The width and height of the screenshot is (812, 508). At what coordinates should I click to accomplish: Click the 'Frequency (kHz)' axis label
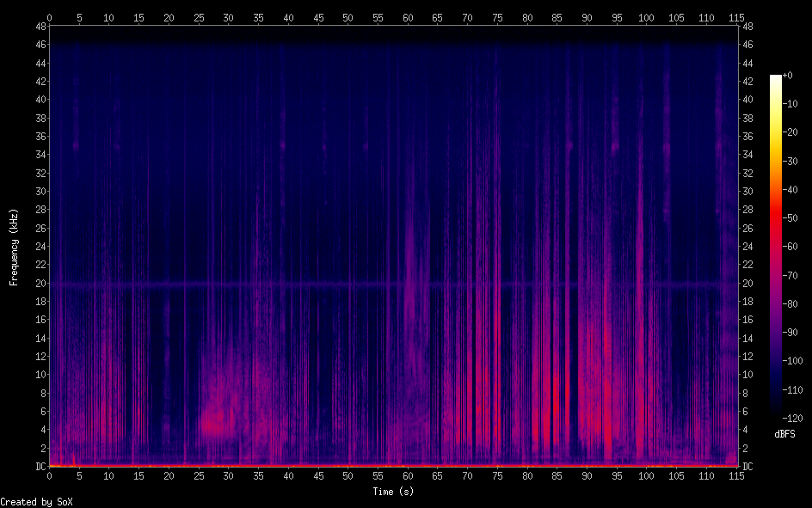(x=14, y=247)
